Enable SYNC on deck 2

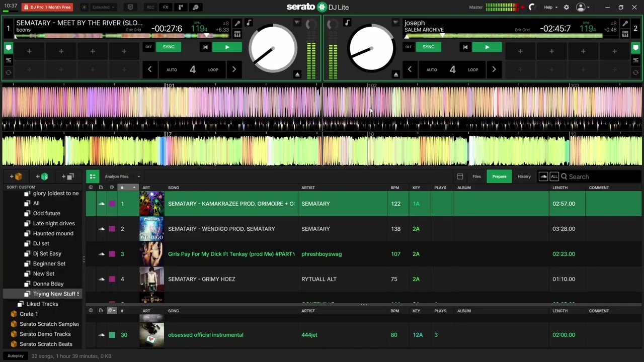point(428,47)
